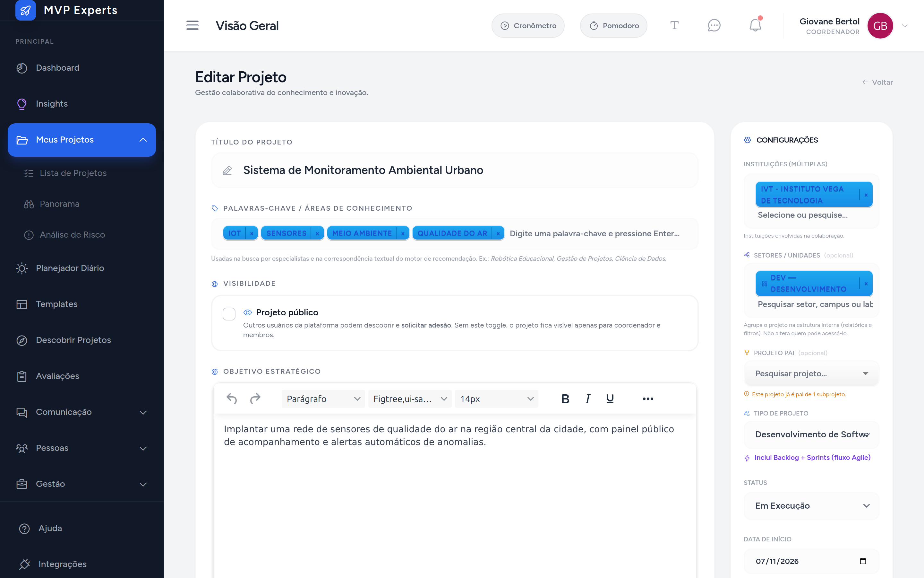Redo edit in objective editor
924x578 pixels.
(x=255, y=399)
